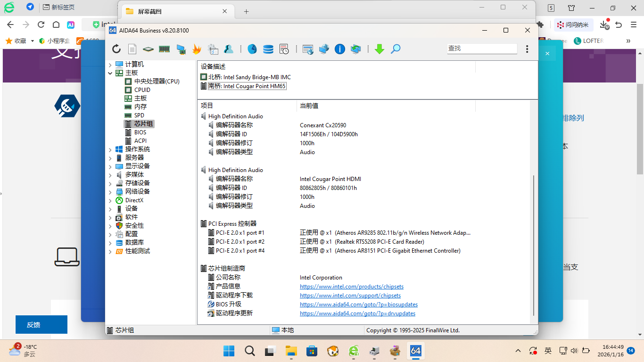Open the intel.com/support/chipsets link
The image size is (644, 362).
(350, 296)
